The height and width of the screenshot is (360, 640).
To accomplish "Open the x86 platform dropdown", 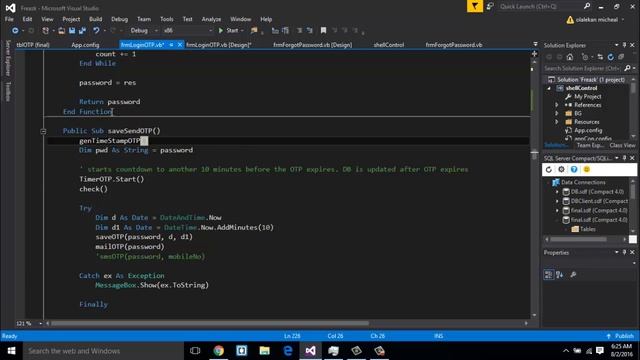I will tap(188, 31).
